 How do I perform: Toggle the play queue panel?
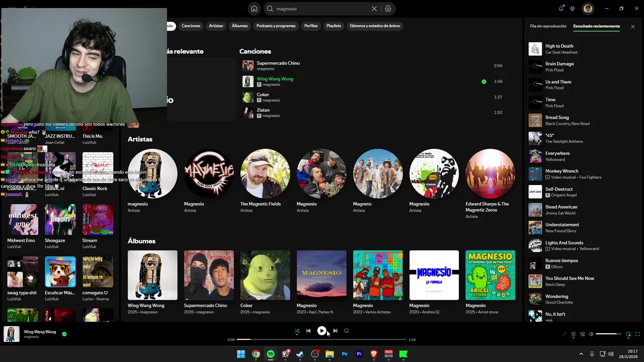pyautogui.click(x=573, y=334)
